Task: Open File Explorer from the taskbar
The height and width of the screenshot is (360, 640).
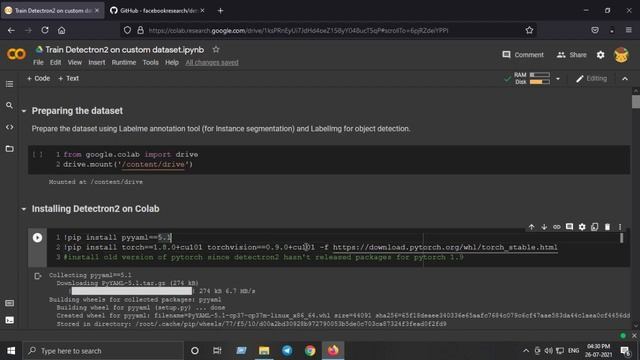Action: 264,351
